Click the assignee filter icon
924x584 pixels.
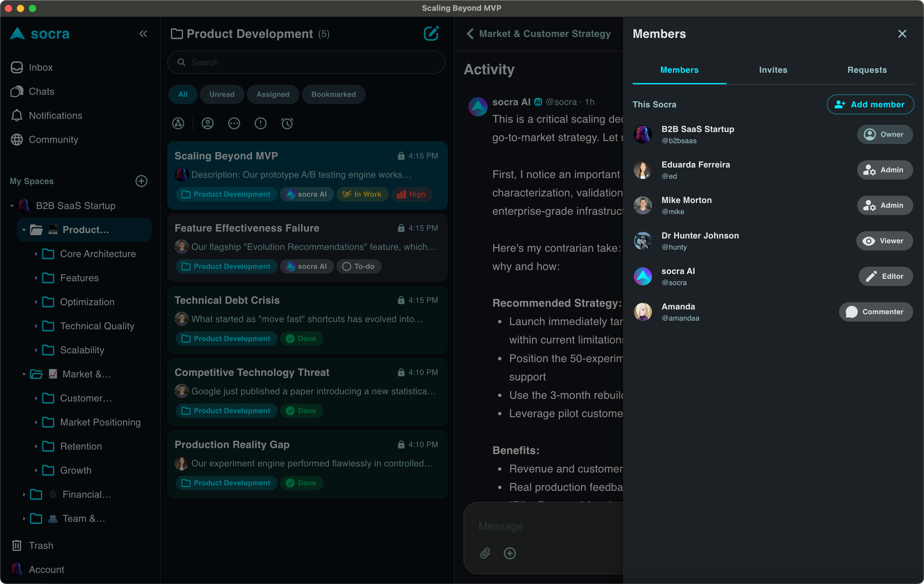(208, 124)
